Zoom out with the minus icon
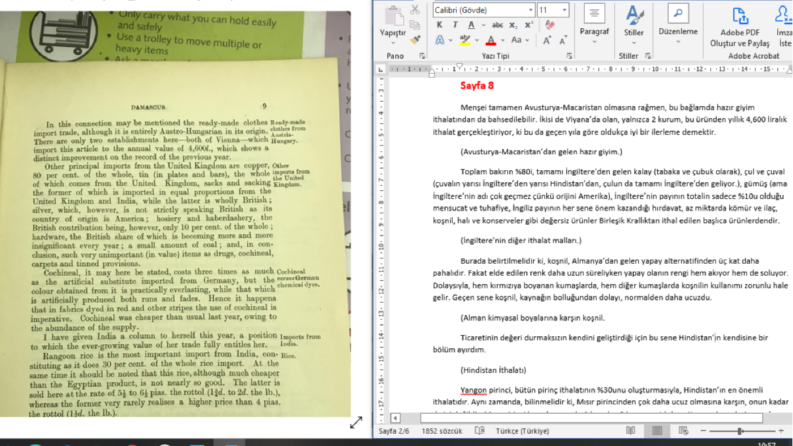Screen dimensions: 793x446 tap(703, 431)
